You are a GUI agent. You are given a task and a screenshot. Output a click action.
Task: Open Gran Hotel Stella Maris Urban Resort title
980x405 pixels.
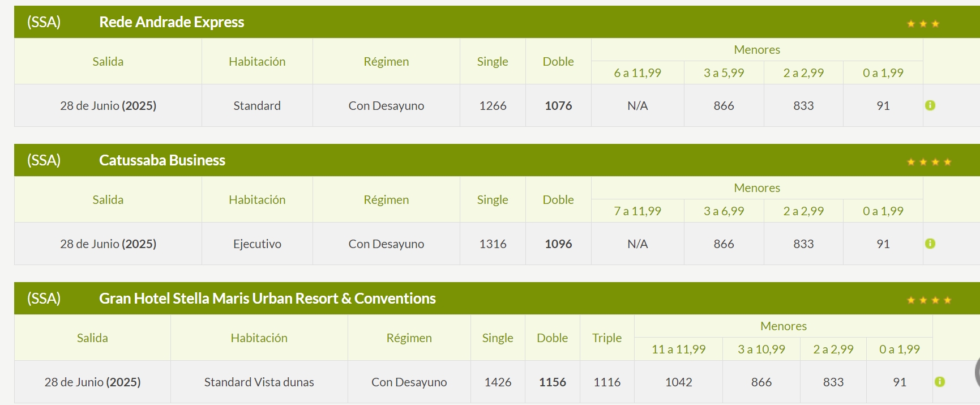tap(267, 299)
